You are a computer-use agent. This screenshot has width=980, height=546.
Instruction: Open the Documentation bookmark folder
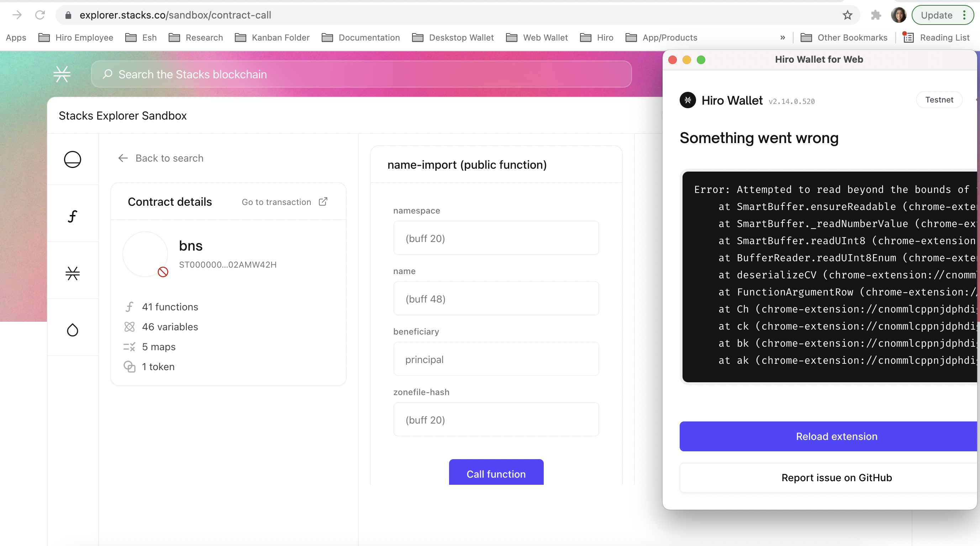pos(361,38)
